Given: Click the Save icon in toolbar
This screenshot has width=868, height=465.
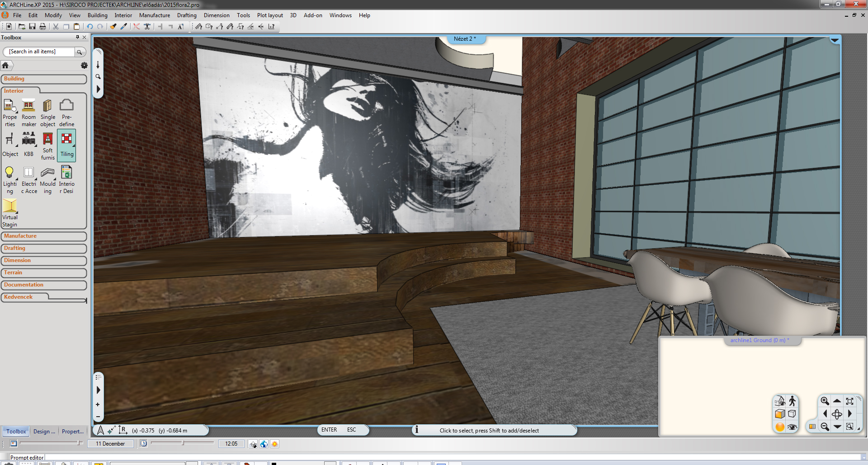Looking at the screenshot, I should [32, 27].
